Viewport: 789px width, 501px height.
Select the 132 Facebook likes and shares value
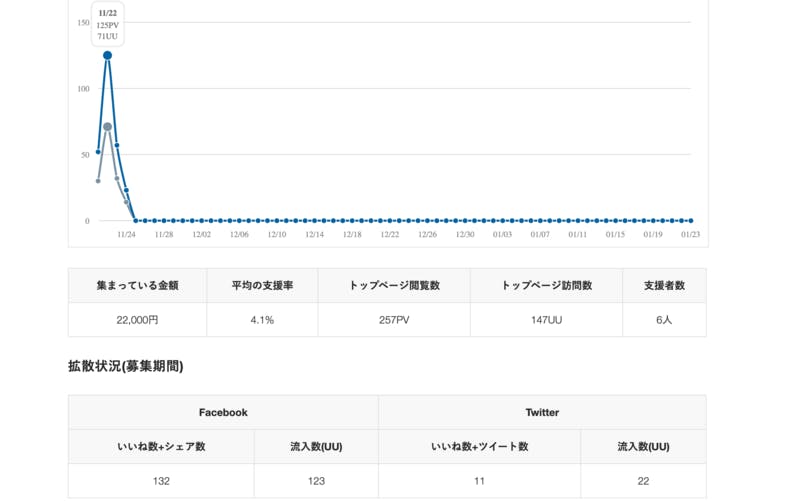[x=161, y=481]
